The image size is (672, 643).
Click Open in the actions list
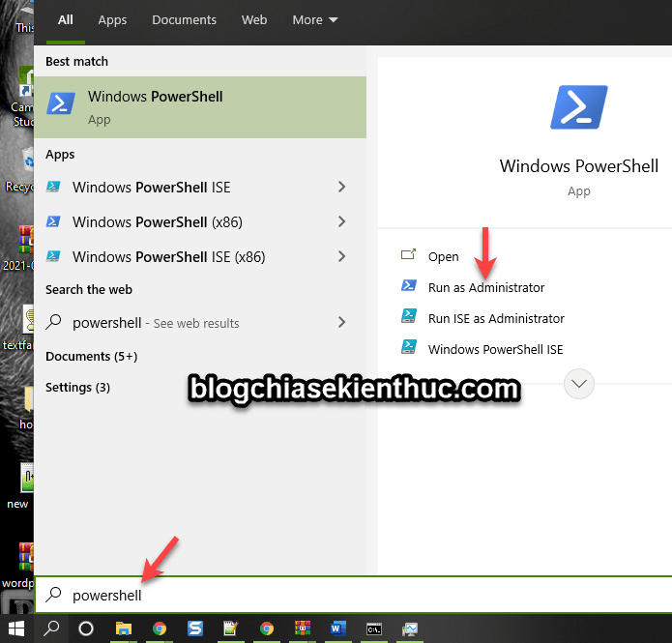(444, 257)
